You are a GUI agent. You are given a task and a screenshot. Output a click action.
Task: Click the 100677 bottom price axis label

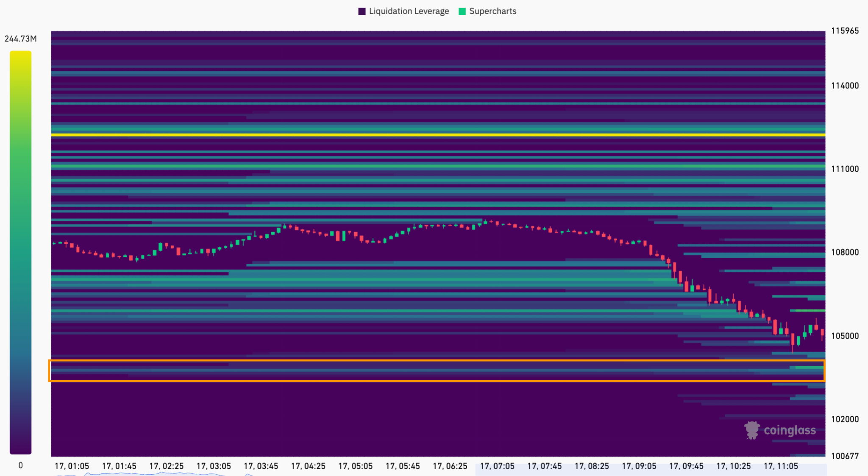[845, 456]
